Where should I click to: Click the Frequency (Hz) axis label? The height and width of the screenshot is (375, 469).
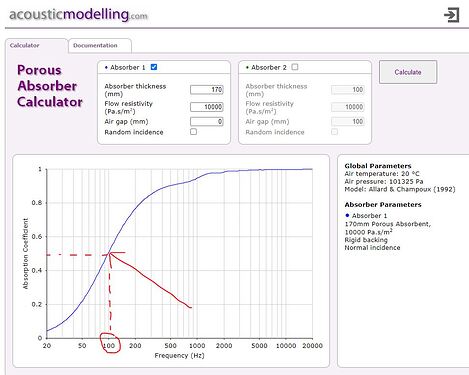179,356
